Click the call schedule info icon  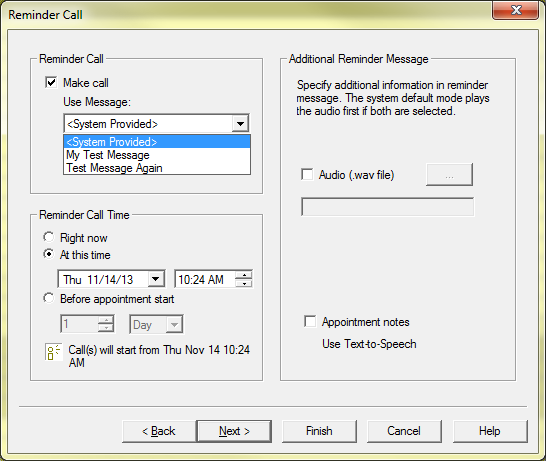[53, 352]
